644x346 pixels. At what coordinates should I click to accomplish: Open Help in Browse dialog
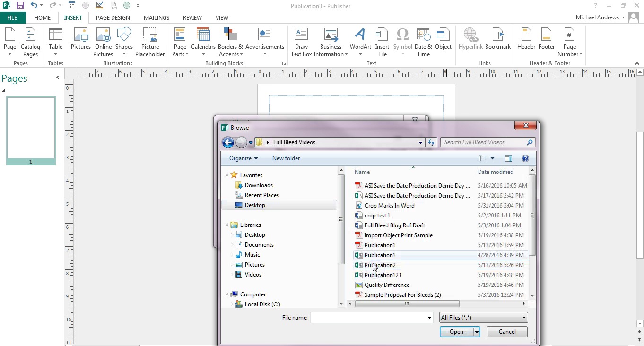[x=525, y=158]
